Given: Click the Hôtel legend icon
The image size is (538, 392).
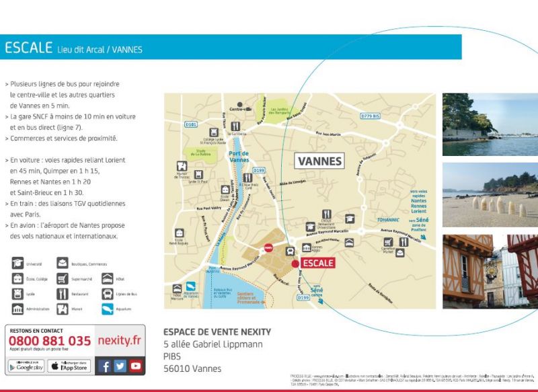Looking at the screenshot, I should (108, 278).
